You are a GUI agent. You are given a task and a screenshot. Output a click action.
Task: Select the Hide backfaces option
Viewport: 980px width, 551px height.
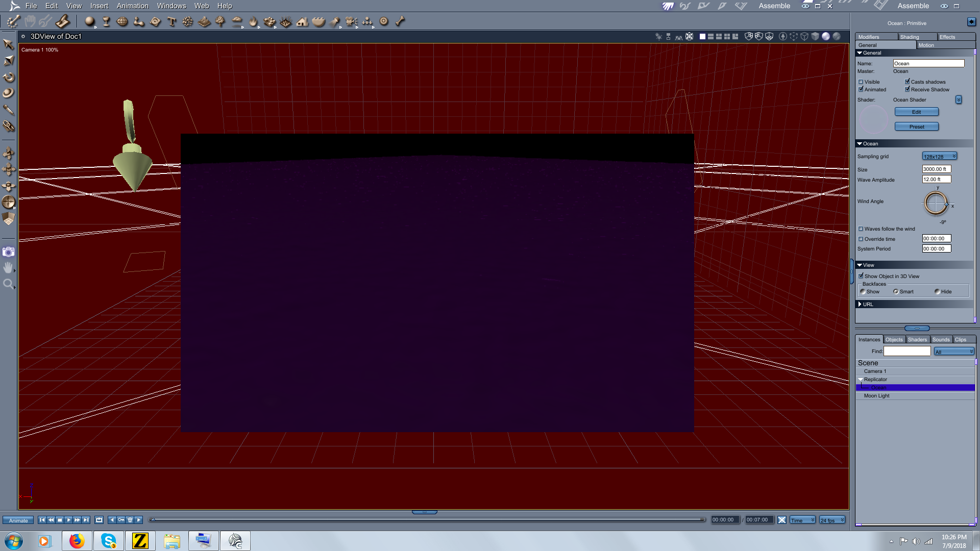click(x=937, y=292)
